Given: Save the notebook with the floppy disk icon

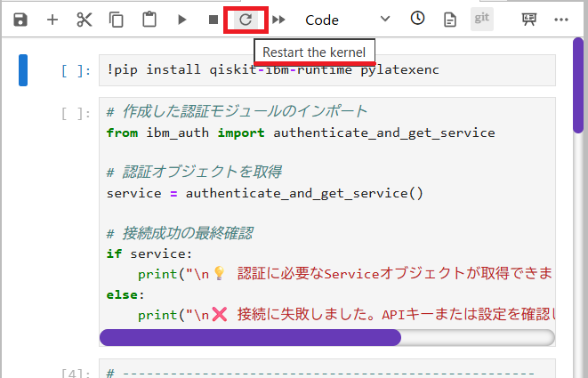Looking at the screenshot, I should click(x=20, y=19).
